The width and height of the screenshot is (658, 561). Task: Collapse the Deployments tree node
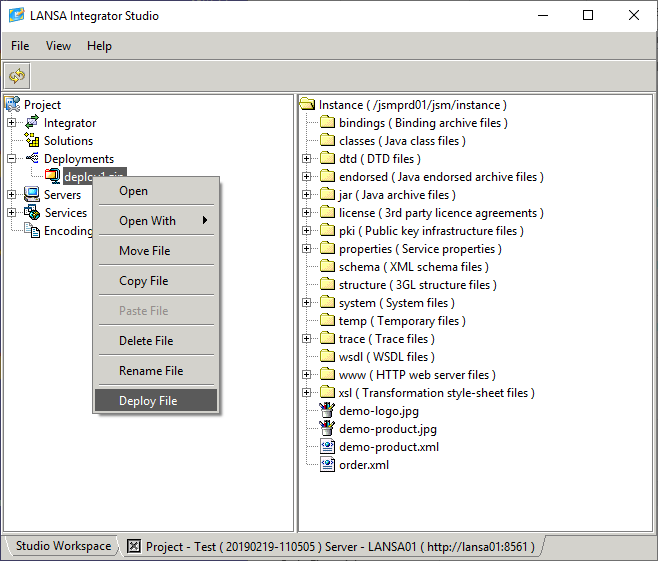[x=12, y=159]
